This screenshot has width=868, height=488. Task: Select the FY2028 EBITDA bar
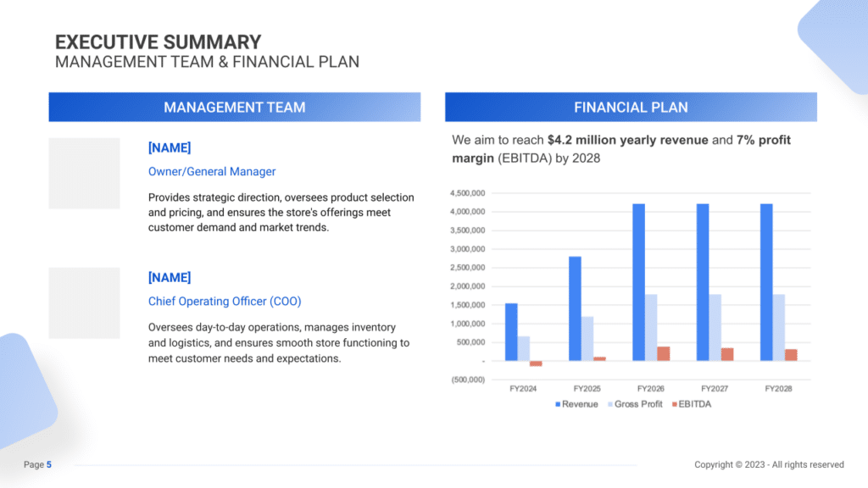[x=791, y=355]
